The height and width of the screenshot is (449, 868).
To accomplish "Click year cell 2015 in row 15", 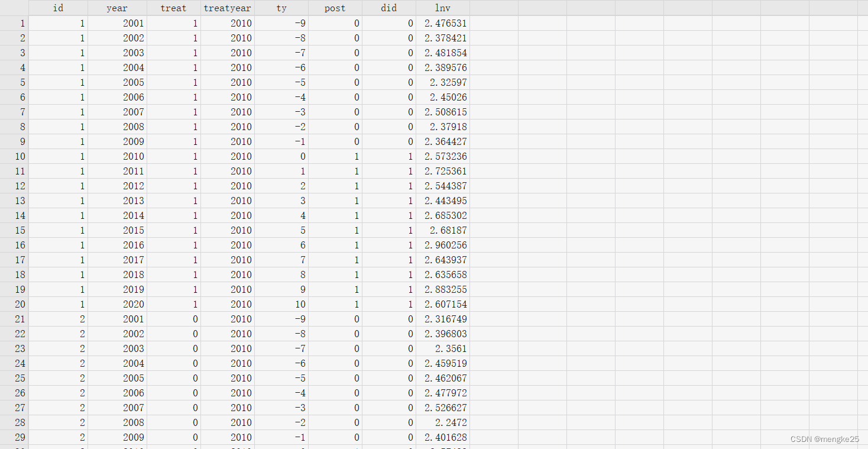I will [x=117, y=230].
